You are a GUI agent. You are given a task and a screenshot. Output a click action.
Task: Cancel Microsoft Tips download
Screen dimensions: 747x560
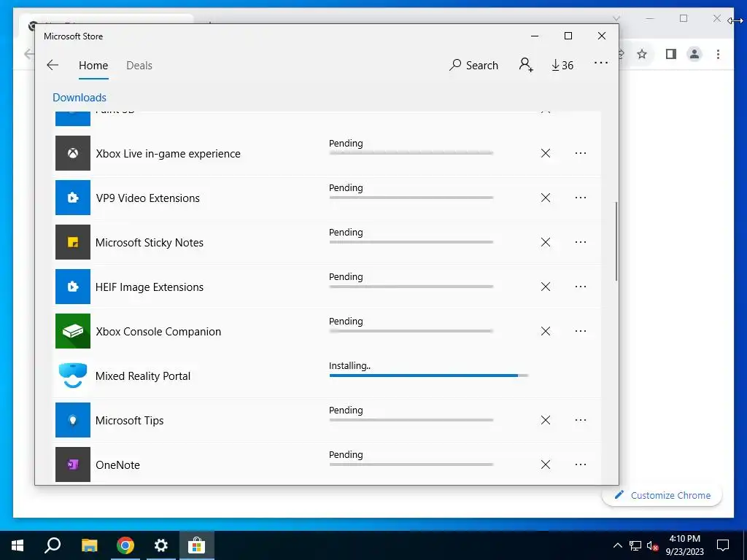(x=546, y=420)
